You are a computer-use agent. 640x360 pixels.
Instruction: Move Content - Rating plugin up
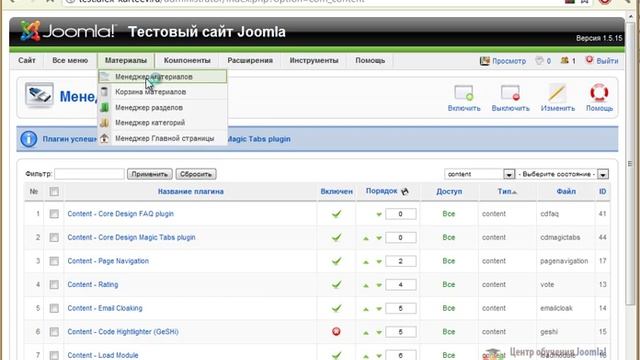coord(366,285)
